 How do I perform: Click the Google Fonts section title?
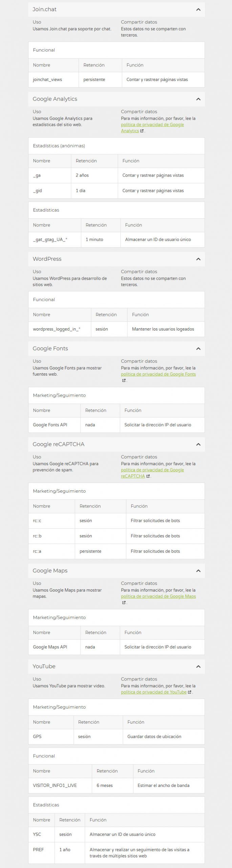click(50, 349)
